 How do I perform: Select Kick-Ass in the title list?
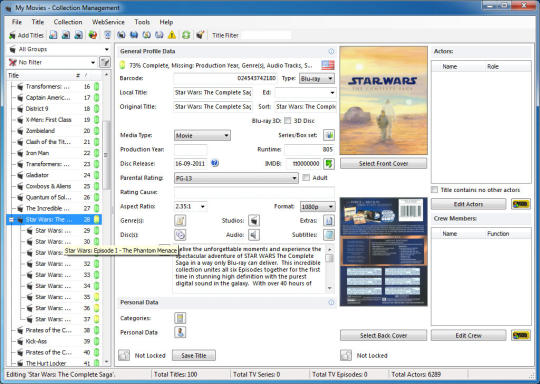(x=53, y=341)
